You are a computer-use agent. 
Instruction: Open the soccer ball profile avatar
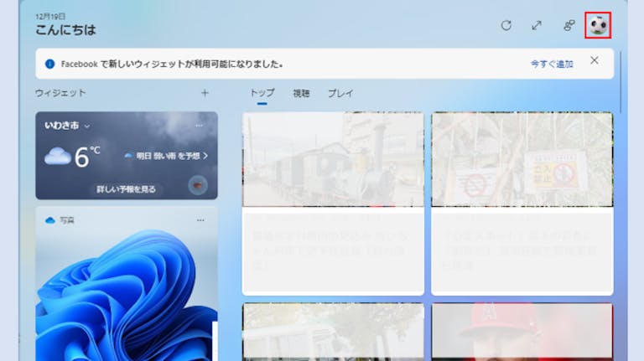[x=598, y=25]
